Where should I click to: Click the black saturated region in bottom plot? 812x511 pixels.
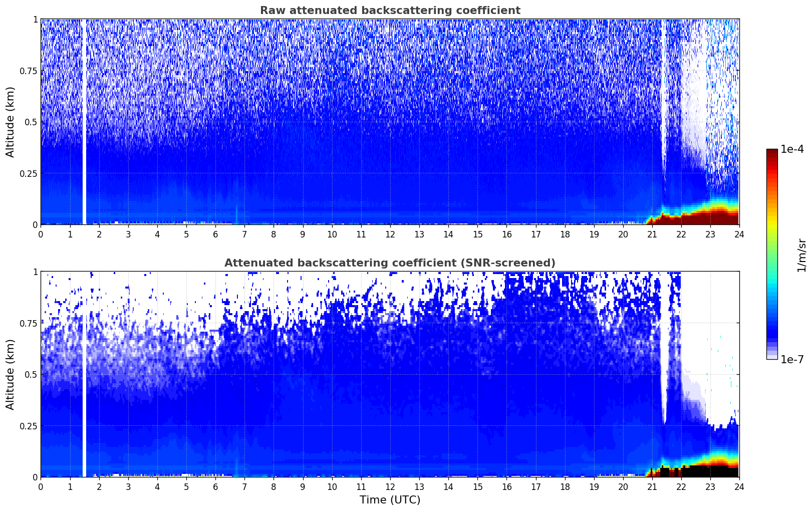711,471
